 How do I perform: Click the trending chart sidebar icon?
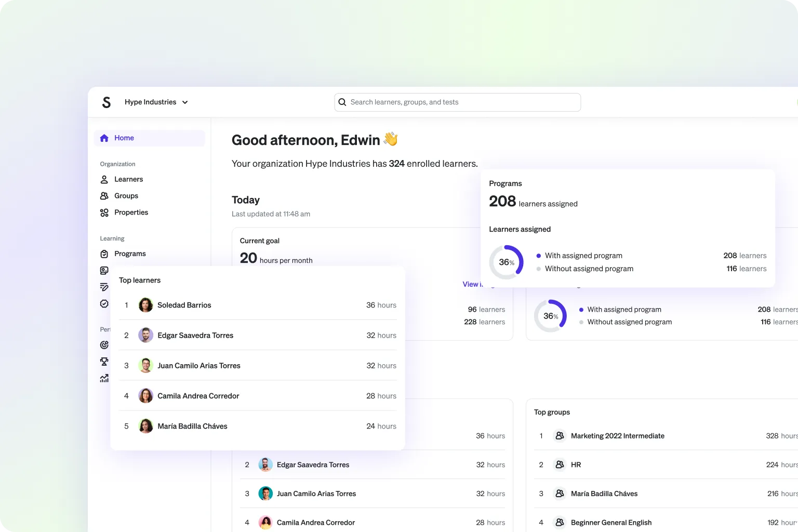(104, 378)
